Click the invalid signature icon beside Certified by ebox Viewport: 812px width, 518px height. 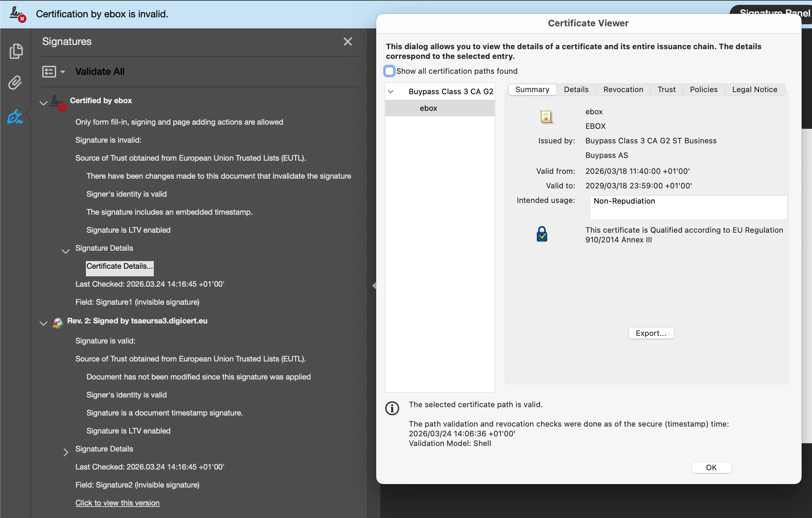(x=58, y=102)
